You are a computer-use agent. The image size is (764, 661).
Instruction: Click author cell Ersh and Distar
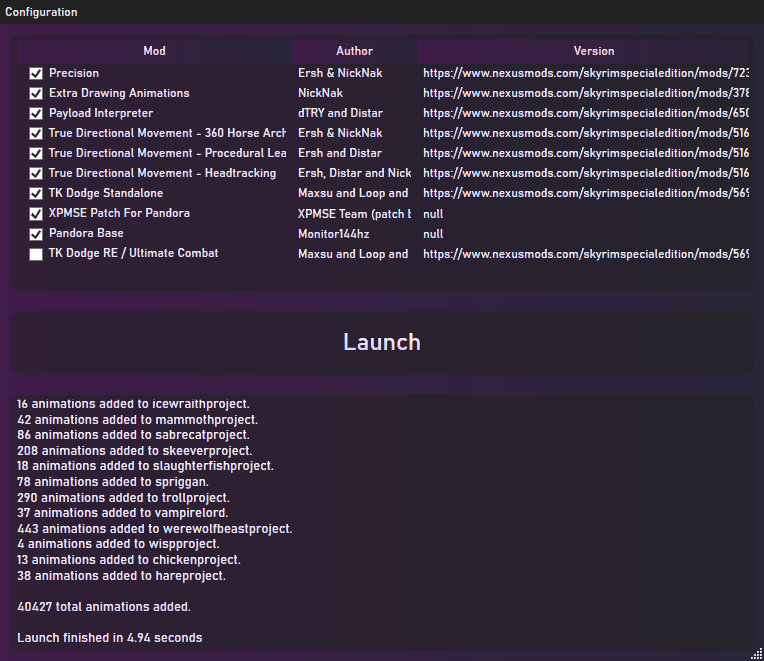340,153
